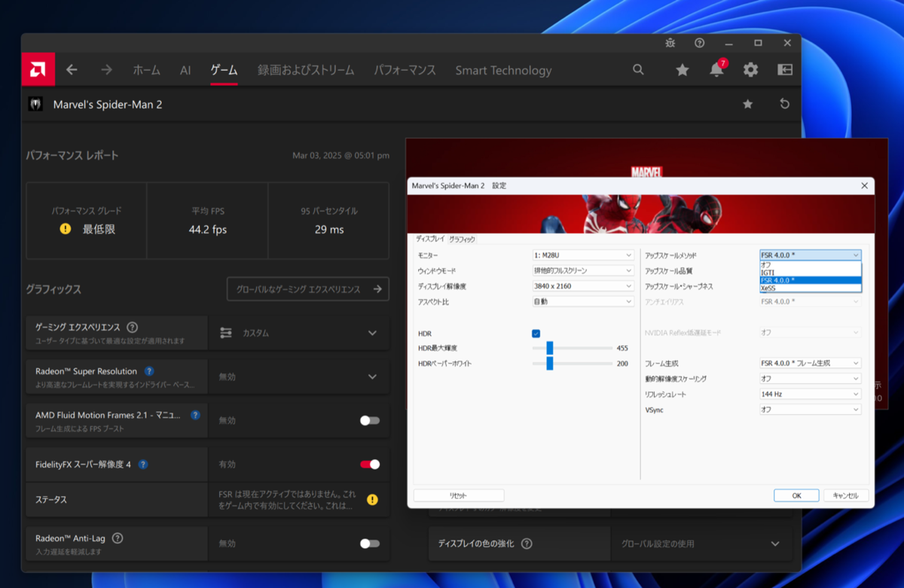904x588 pixels.
Task: Select オフ in upscale method list
Action: 810,265
